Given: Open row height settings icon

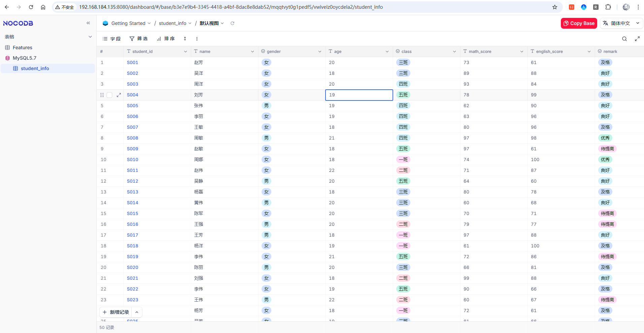Looking at the screenshot, I should 185,39.
